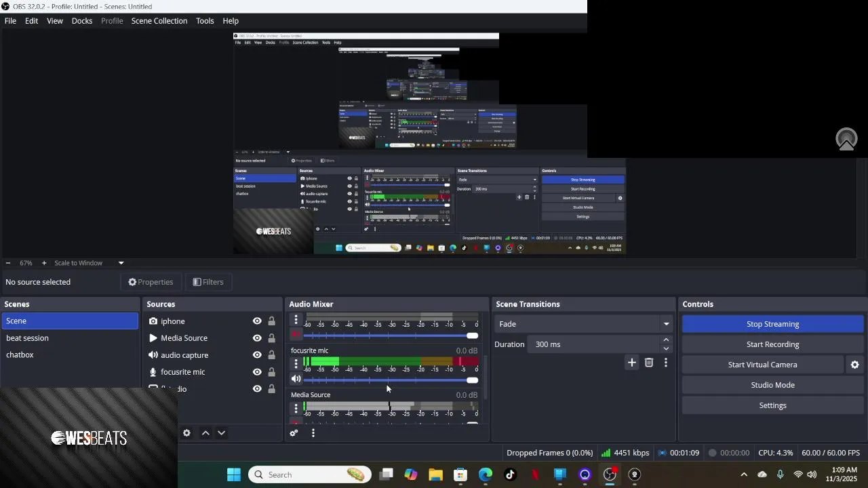Toggle lock on focusrite mic source
This screenshot has height=488, width=868.
271,372
